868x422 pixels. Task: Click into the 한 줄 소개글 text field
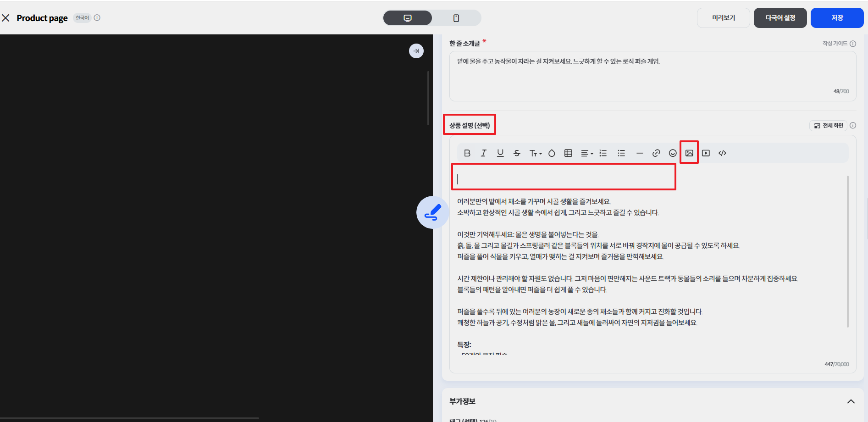(x=652, y=76)
